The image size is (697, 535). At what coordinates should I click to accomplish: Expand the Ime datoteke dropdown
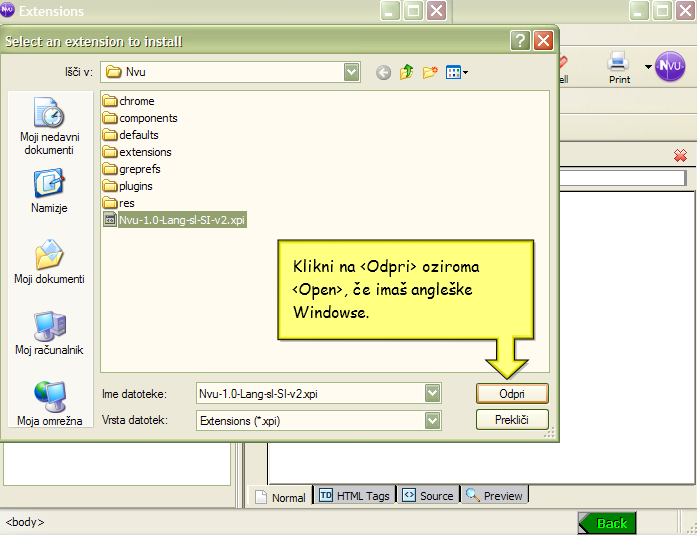point(431,394)
